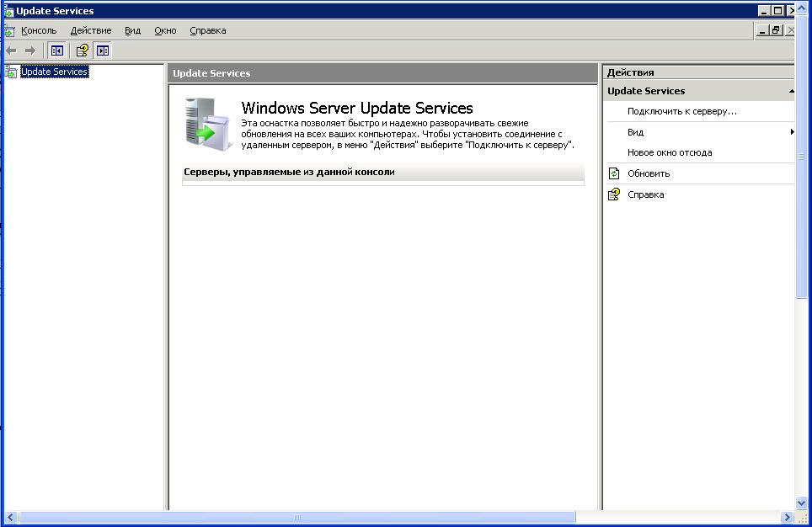Image resolution: width=812 pixels, height=527 pixels.
Task: Click the horizontal scrollbar thumb
Action: [x=296, y=517]
